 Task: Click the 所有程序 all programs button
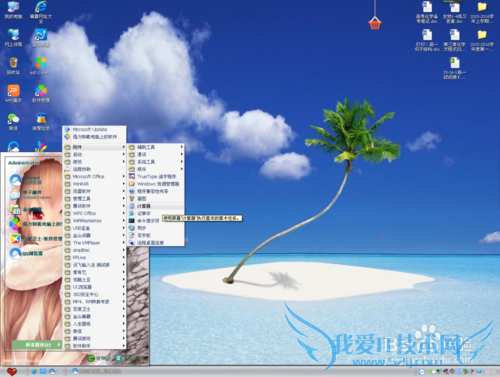(37, 345)
